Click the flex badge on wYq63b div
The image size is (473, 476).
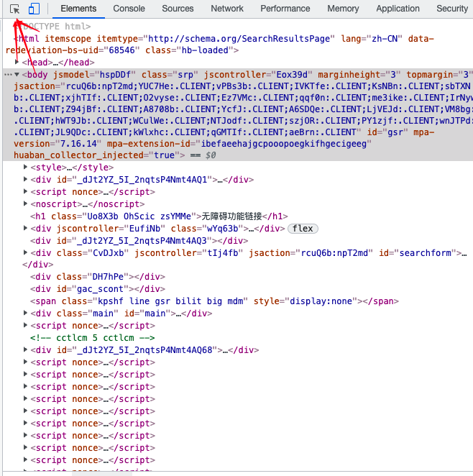tap(303, 228)
